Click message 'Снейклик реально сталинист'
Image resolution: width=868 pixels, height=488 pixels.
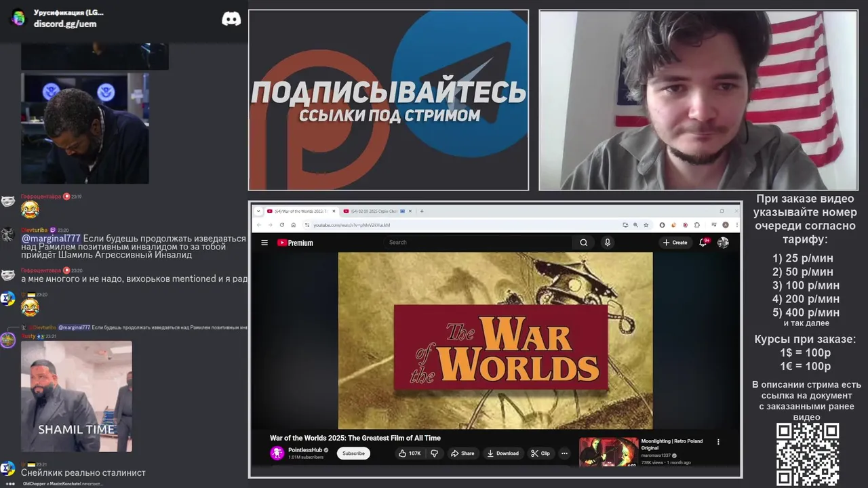(83, 472)
